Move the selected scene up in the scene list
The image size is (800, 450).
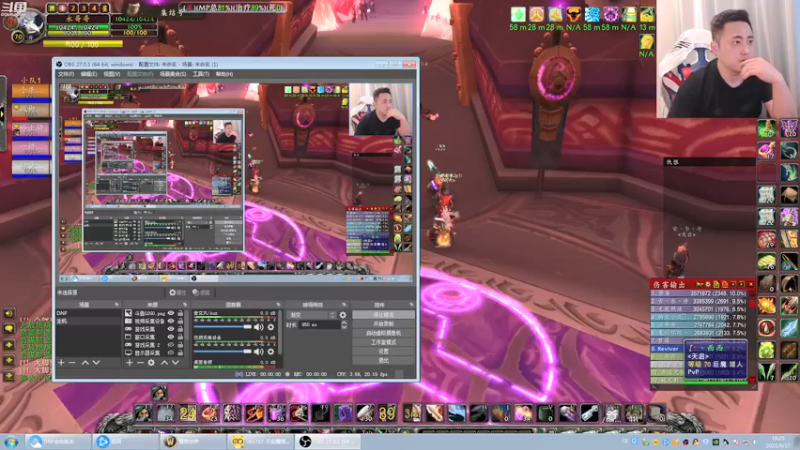(85, 362)
